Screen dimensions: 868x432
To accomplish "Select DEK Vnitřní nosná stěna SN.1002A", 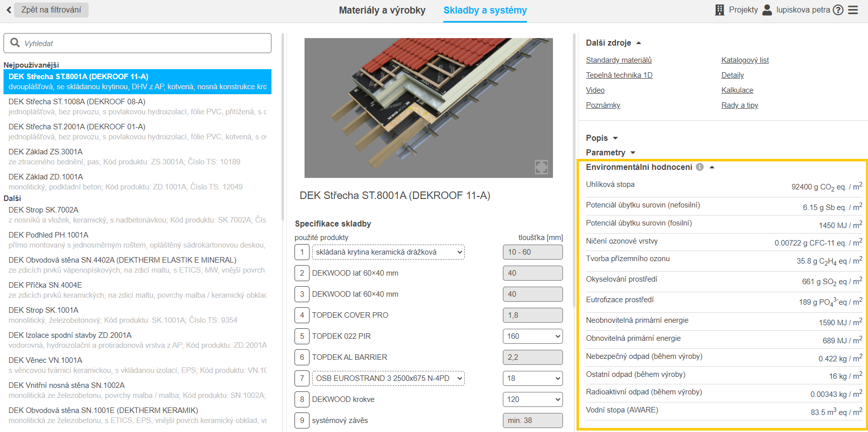I will [137, 390].
